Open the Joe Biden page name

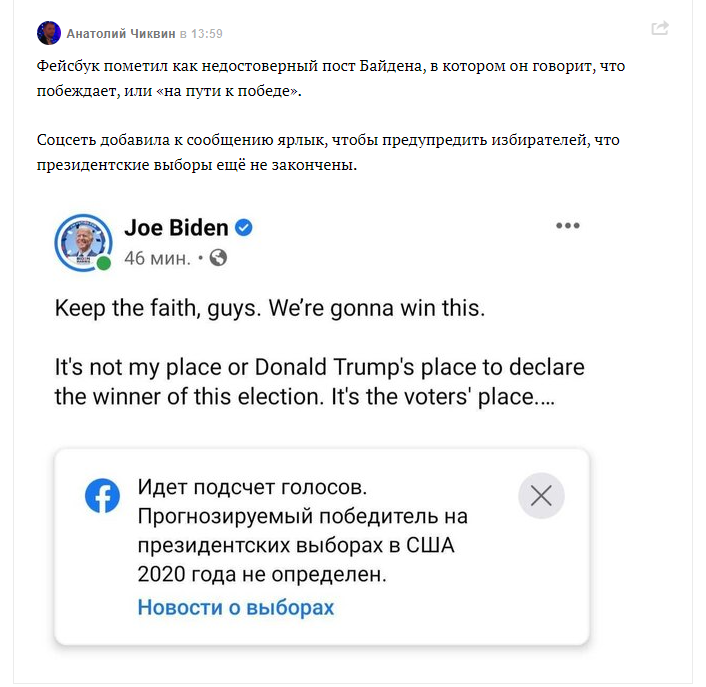(x=176, y=228)
